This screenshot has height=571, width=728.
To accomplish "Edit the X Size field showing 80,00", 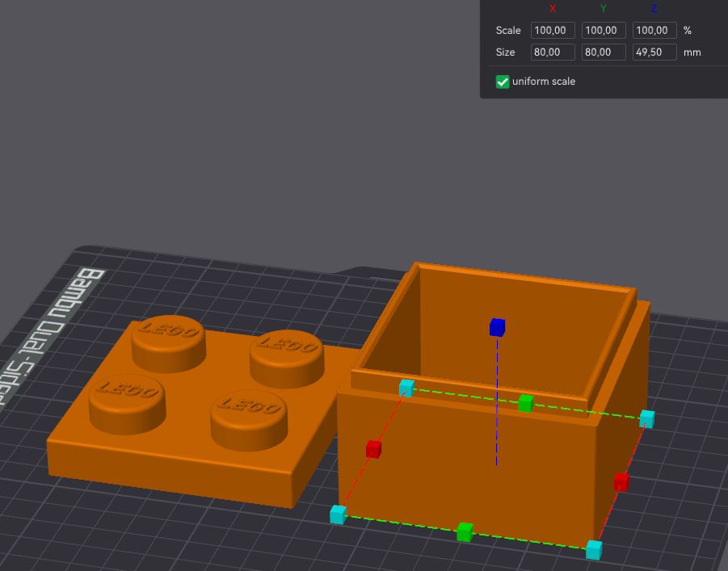I will coord(552,52).
